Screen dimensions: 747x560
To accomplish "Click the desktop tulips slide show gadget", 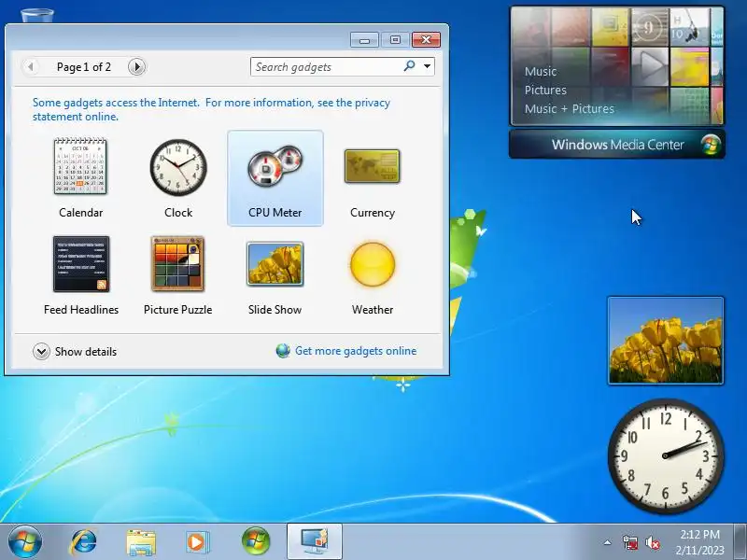I will click(x=666, y=340).
